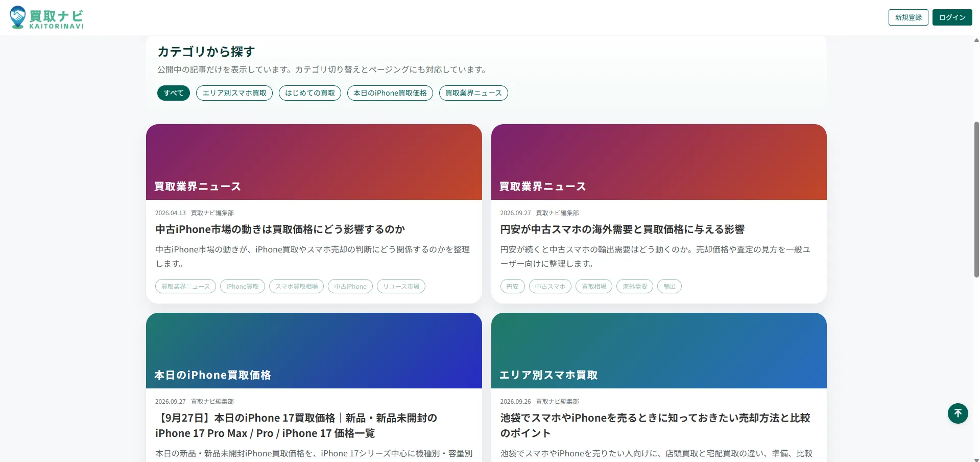Open article 円安が中古スマホの海外需要と買取価格に与える影響
This screenshot has width=980, height=462.
(622, 229)
